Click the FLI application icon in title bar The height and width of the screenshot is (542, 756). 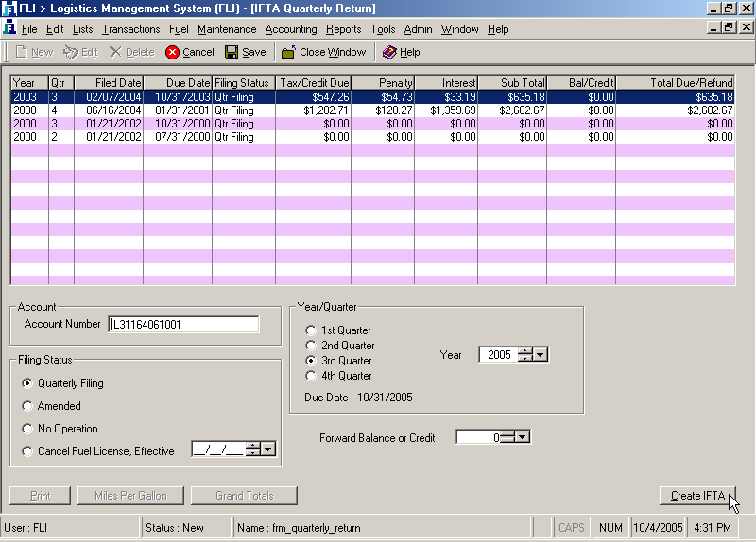tap(9, 8)
